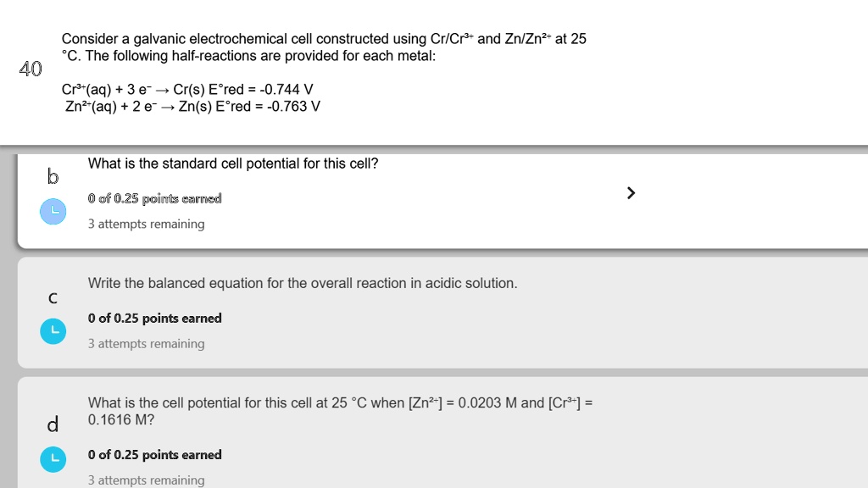Select the blue clock badge under question b

[x=53, y=211]
